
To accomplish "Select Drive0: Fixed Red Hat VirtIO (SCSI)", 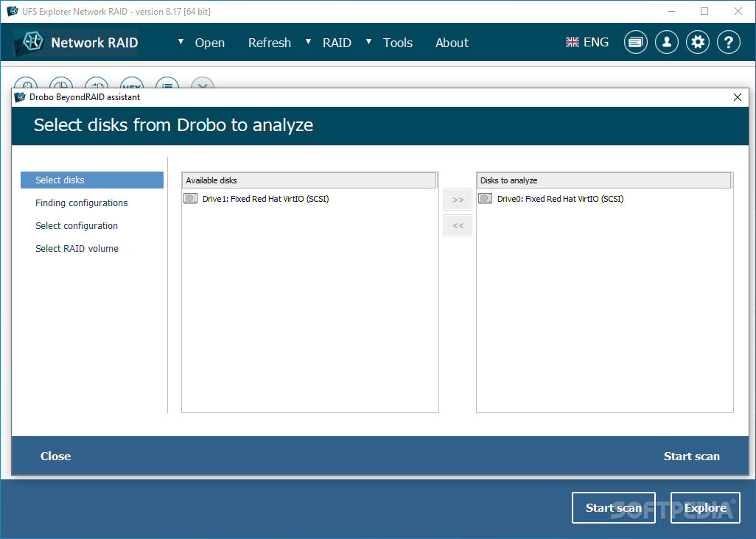I will click(x=560, y=199).
